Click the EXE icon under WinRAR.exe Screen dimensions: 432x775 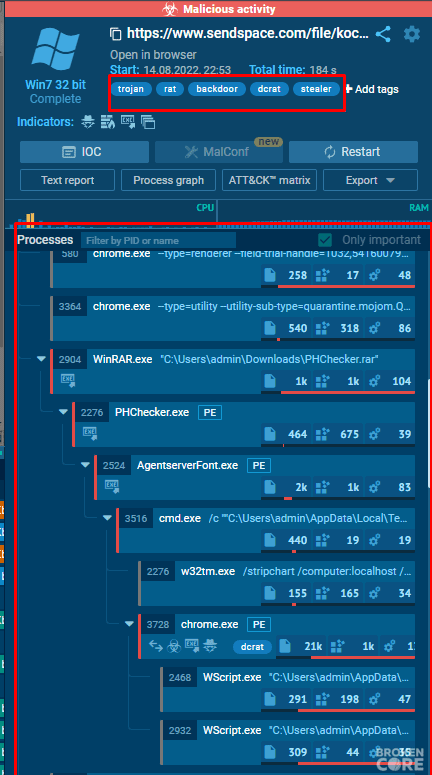(67, 380)
